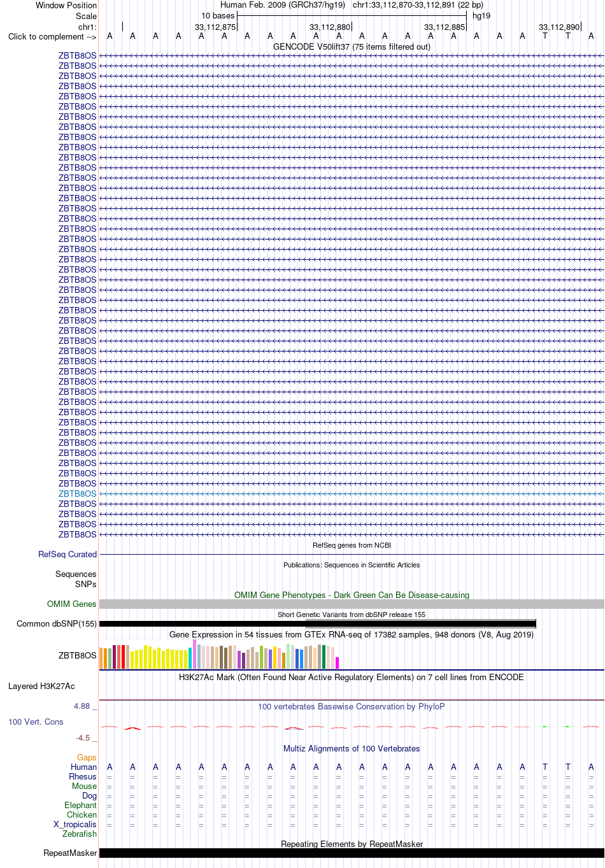This screenshot has height=868, width=605.
Task: Click the magenta bar in GTEx expression chart
Action: (x=337, y=662)
